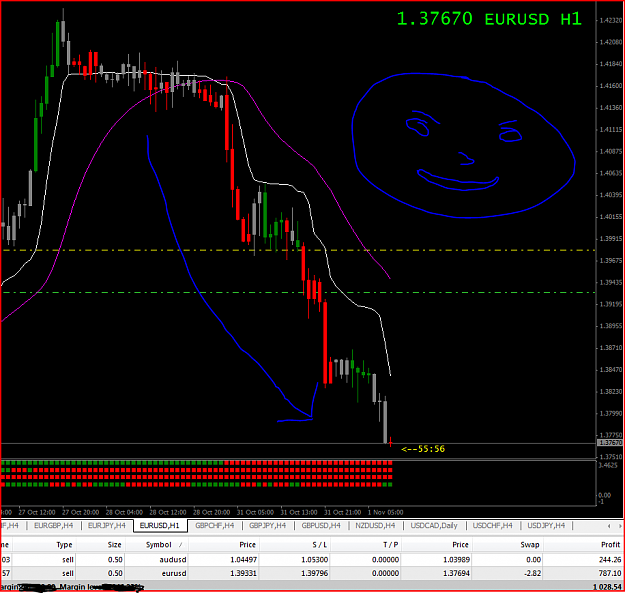The image size is (625, 593).
Task: Open the GBPJPY,H4 chart tab
Action: click(x=267, y=526)
